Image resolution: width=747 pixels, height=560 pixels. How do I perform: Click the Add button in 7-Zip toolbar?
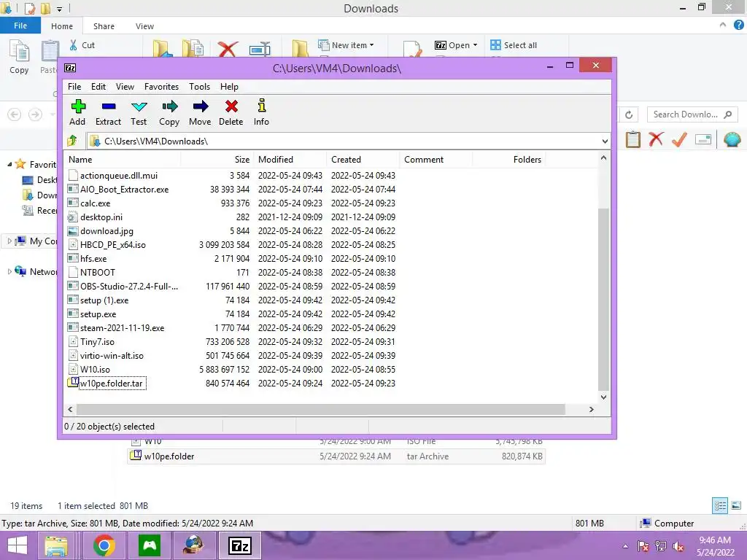pos(77,112)
